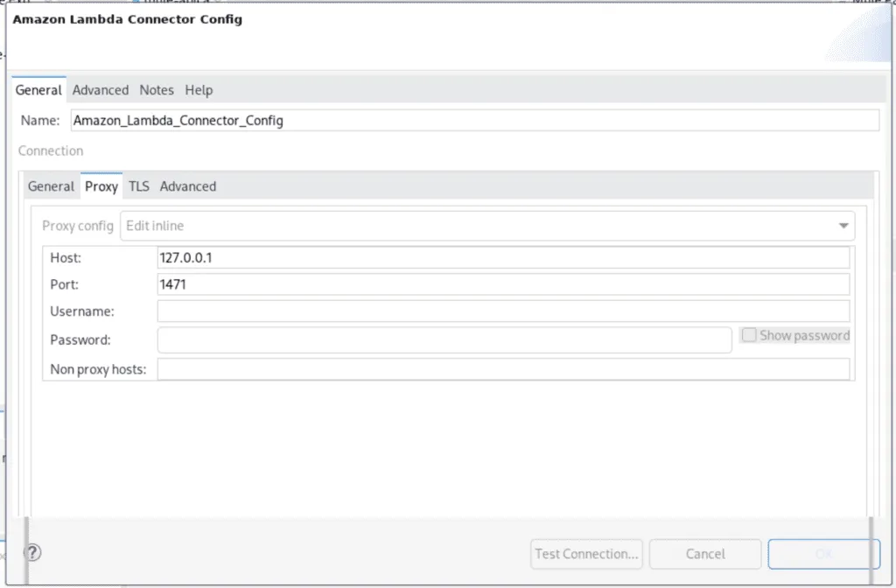
Task: Confirm the dialog with the OK button
Action: coord(823,554)
